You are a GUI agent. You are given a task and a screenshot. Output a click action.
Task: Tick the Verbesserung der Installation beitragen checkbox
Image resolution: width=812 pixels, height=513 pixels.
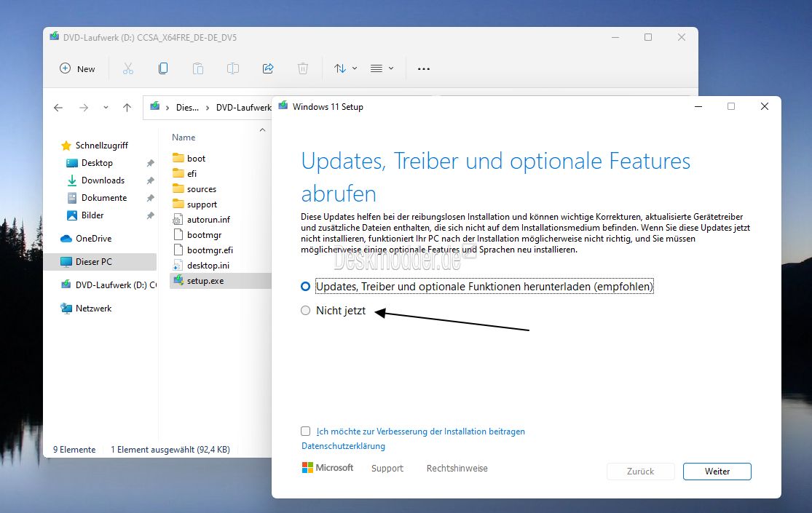306,432
